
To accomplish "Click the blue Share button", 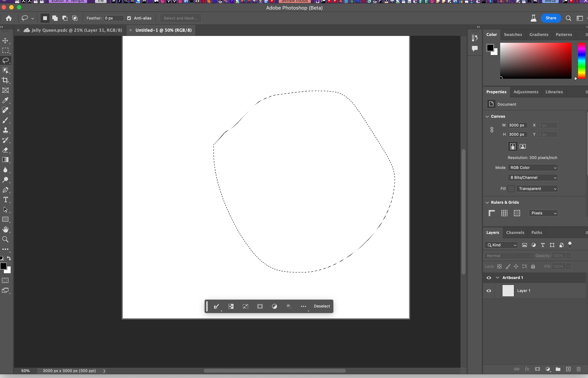I will click(551, 18).
